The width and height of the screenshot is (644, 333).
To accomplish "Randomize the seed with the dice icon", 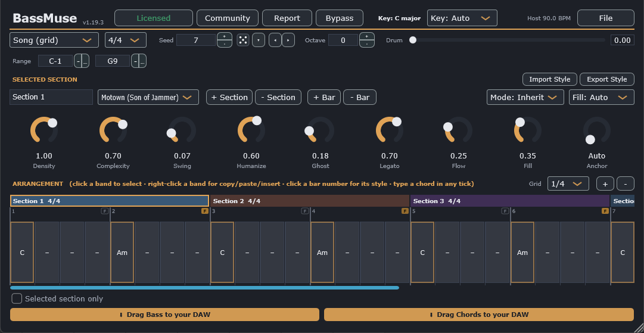I will (243, 41).
